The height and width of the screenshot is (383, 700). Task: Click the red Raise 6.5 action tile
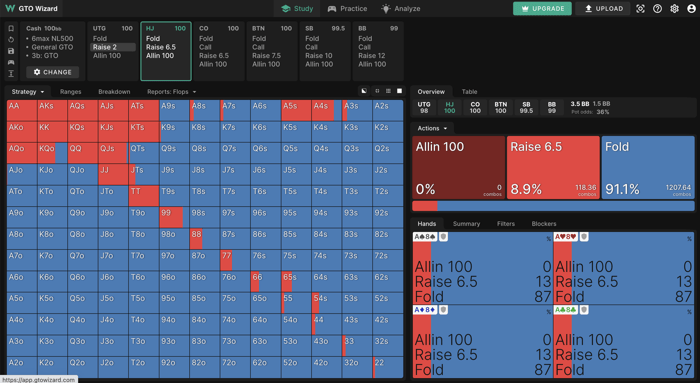pyautogui.click(x=553, y=167)
